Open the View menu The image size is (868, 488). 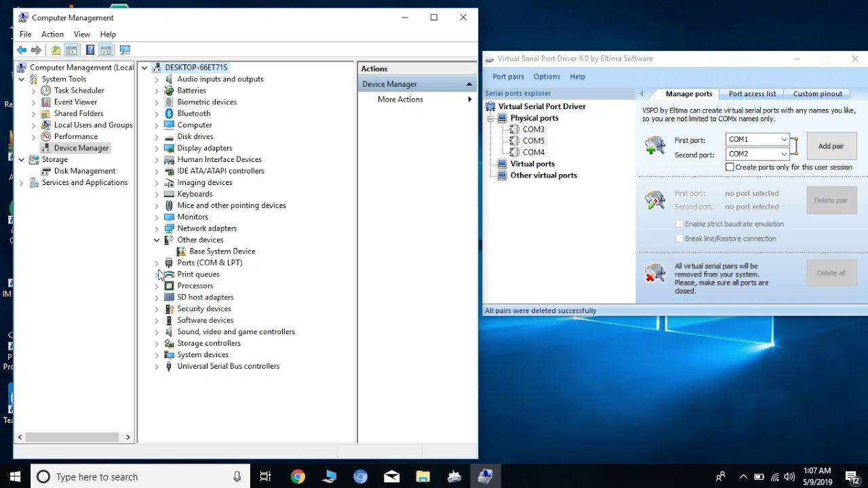pyautogui.click(x=82, y=34)
